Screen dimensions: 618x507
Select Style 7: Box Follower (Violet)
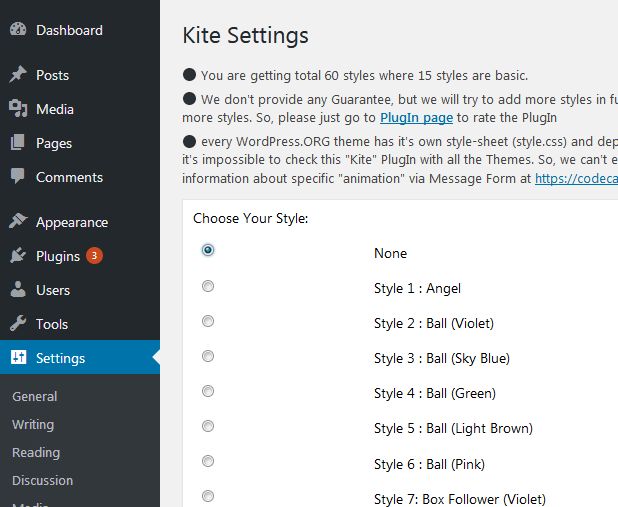pos(208,496)
